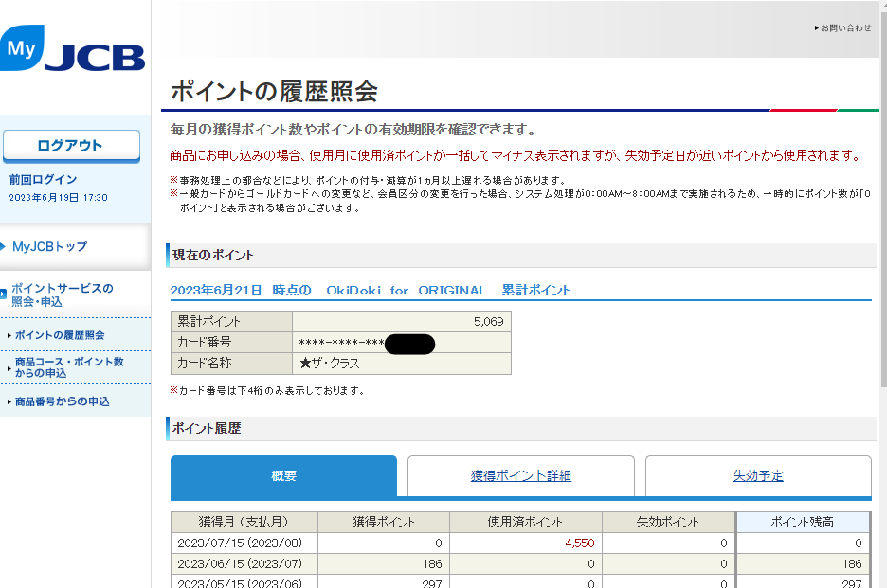Open ポイントサービスの照会・申込 menu
This screenshot has height=588, width=887.
point(63,294)
